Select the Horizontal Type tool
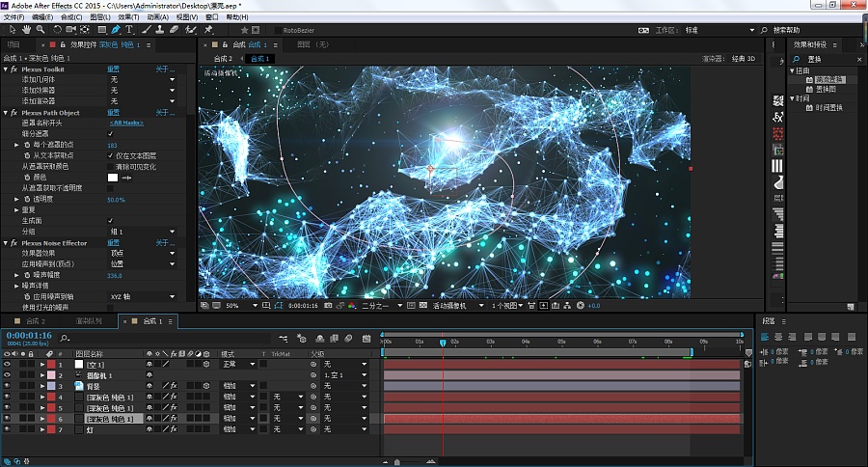The image size is (868, 467). click(x=129, y=30)
